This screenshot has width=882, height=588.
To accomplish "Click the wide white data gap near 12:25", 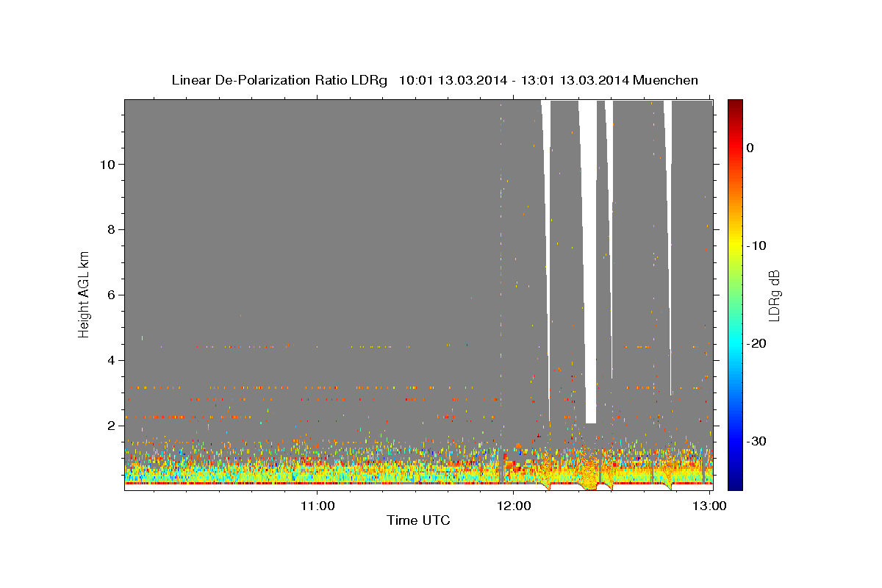I will (590, 261).
